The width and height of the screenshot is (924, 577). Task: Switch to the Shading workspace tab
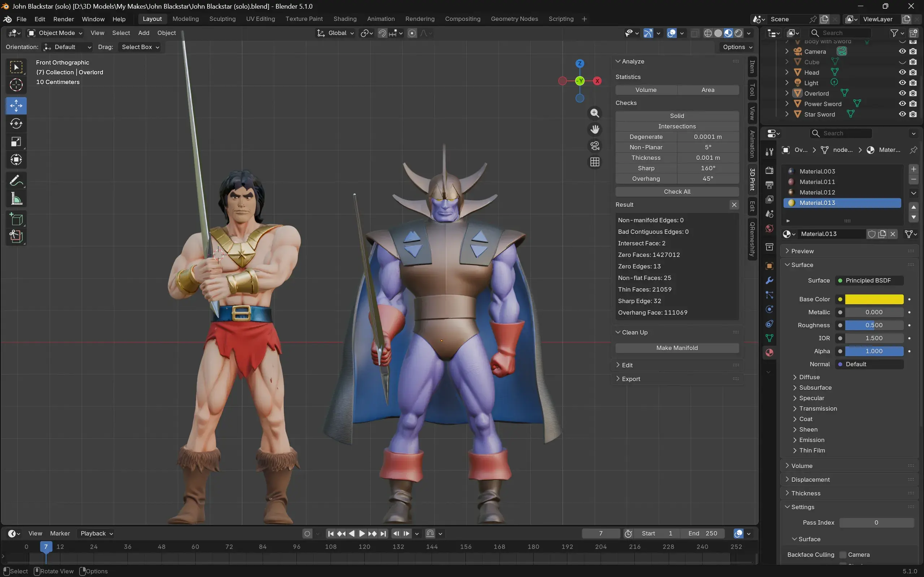(345, 19)
